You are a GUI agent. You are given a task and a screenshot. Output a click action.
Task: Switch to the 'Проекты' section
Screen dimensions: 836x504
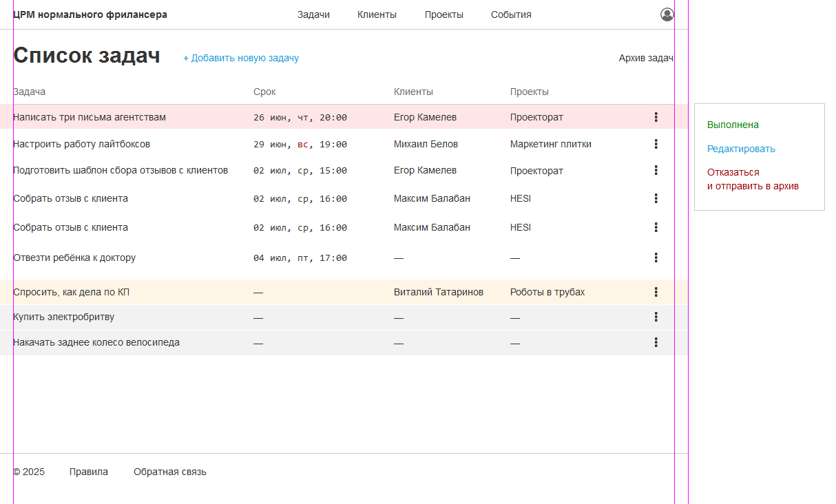click(443, 14)
